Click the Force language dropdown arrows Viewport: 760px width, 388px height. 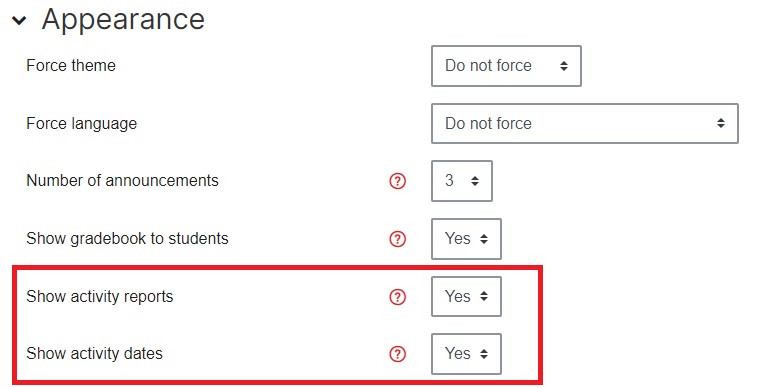click(721, 123)
